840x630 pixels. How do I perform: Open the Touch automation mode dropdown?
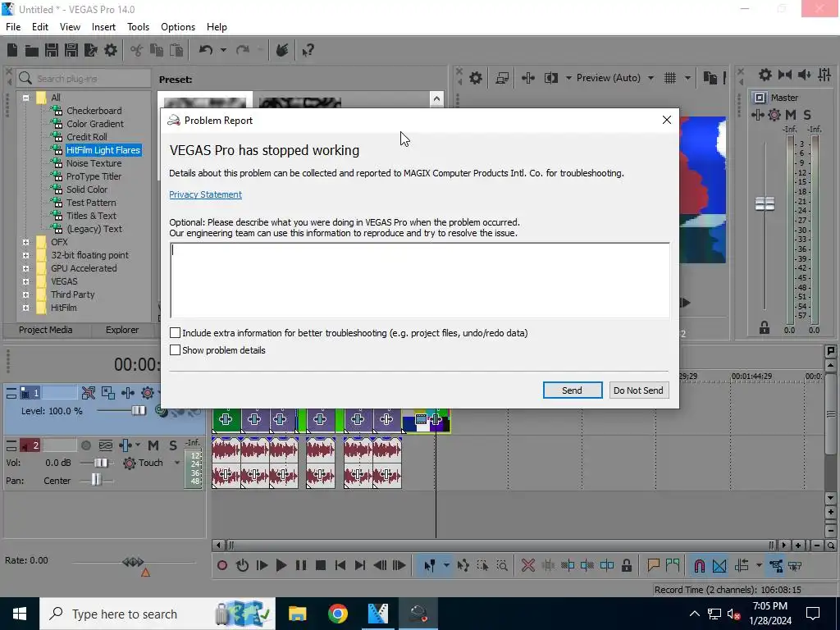coord(177,463)
